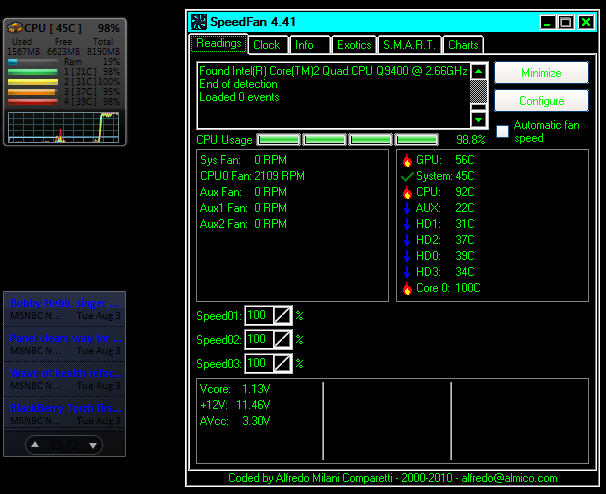Viewport: 606px width, 494px height.
Task: Adjust the Speed01 spinner control
Action: click(282, 316)
